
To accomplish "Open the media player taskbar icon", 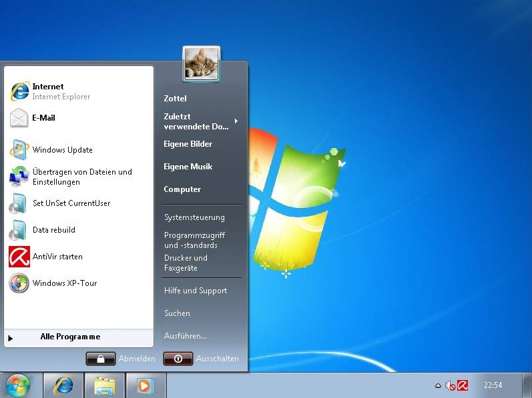I will [146, 385].
